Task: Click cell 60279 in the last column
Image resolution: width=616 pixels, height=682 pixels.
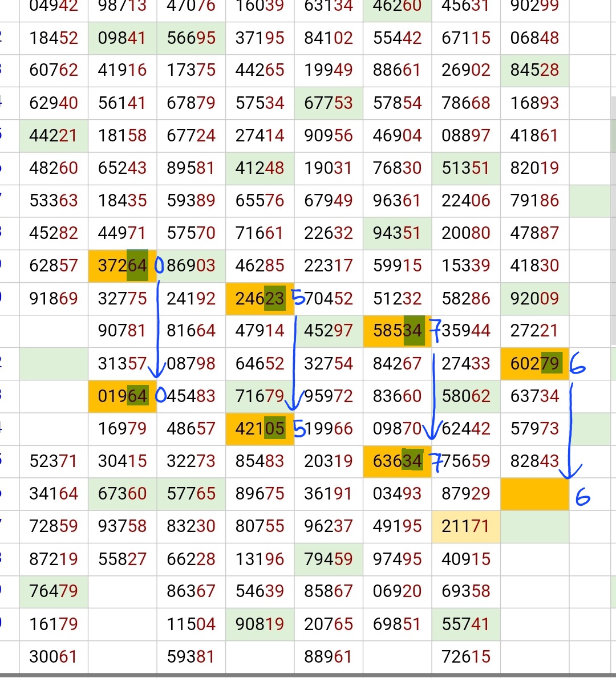Action: pyautogui.click(x=534, y=363)
